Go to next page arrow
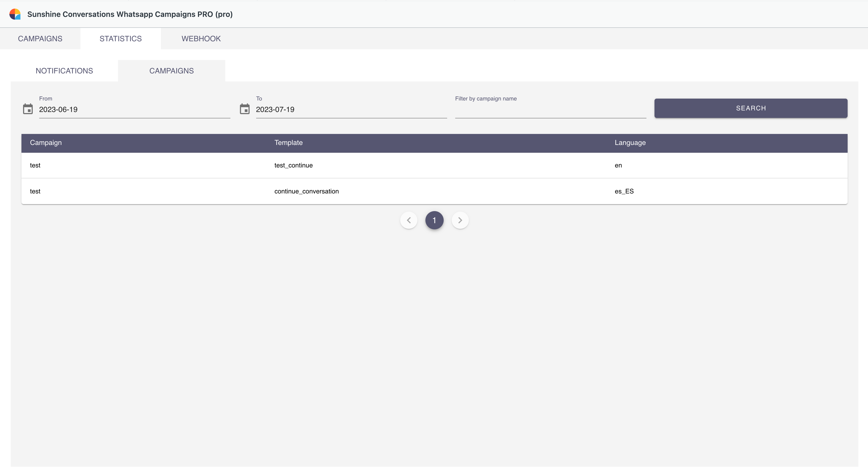The width and height of the screenshot is (868, 471). tap(460, 220)
